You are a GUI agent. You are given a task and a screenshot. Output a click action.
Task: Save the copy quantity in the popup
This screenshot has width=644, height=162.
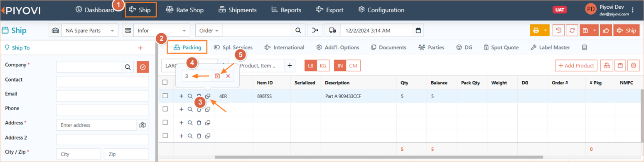point(217,76)
